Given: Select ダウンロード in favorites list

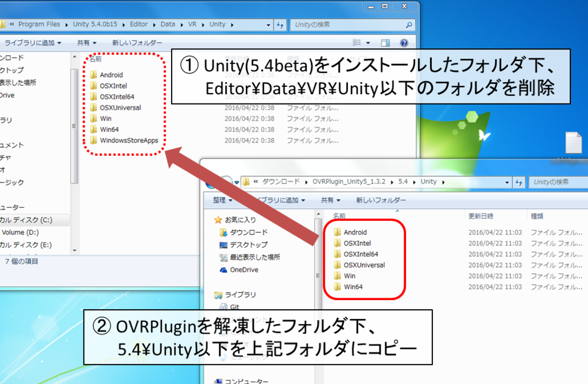Looking at the screenshot, I should tap(244, 232).
